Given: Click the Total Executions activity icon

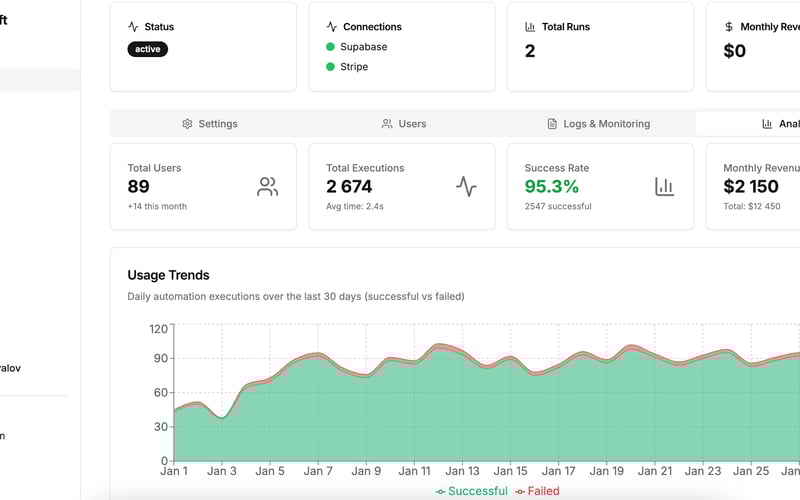Looking at the screenshot, I should (466, 187).
